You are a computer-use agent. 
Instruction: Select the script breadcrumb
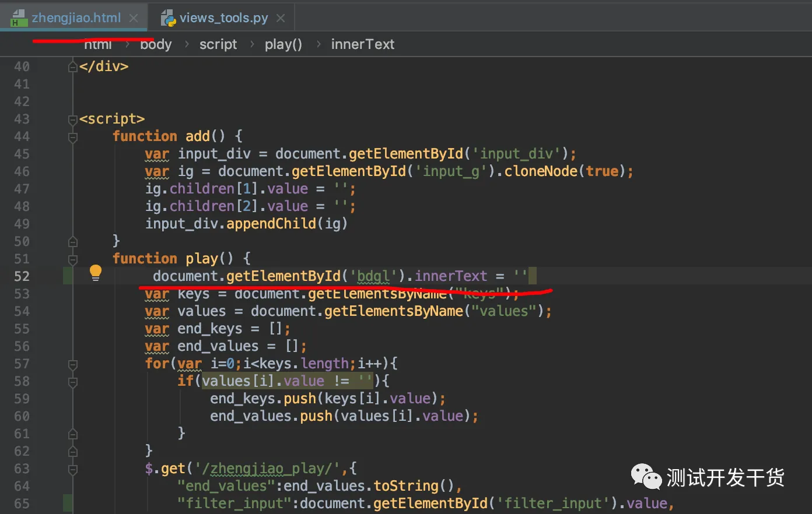218,44
